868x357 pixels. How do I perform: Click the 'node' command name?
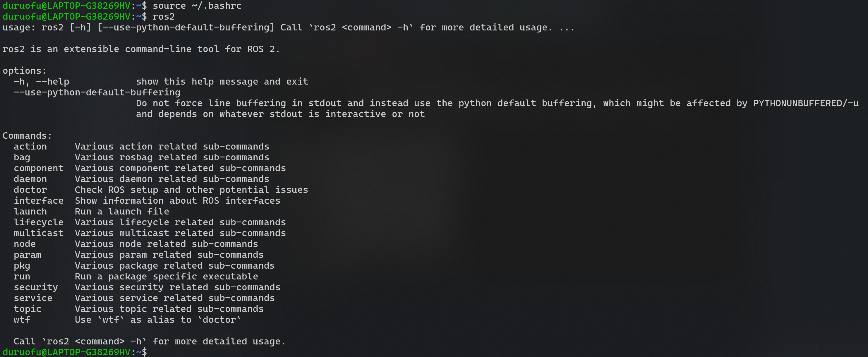pos(25,244)
